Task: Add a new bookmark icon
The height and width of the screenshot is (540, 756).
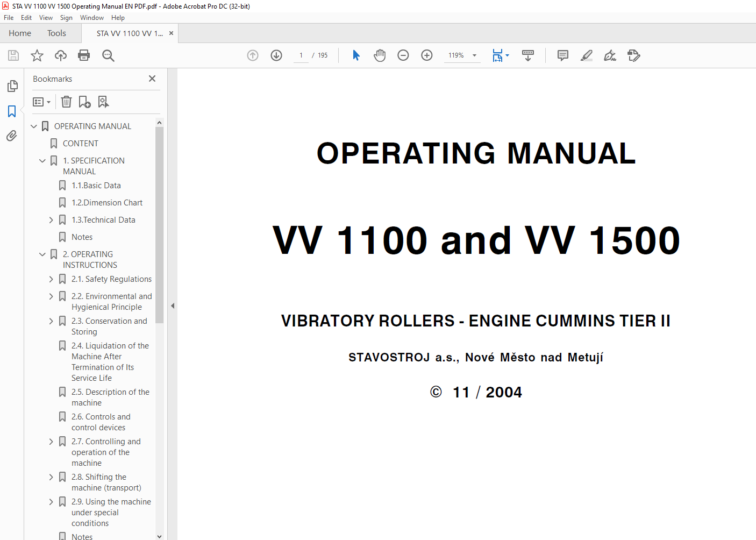Action: tap(84, 102)
